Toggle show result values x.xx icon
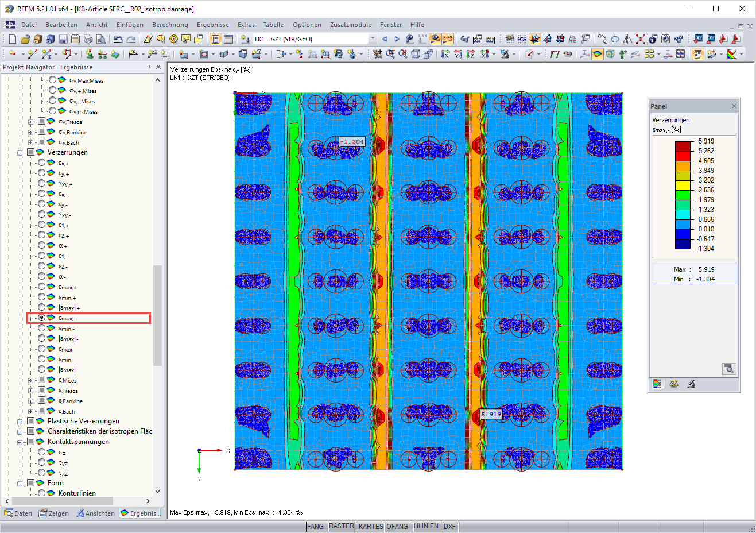The image size is (756, 533). click(x=448, y=39)
